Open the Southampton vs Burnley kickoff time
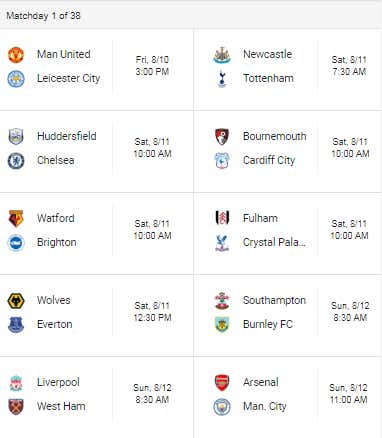Image resolution: width=382 pixels, height=438 pixels. 350,311
